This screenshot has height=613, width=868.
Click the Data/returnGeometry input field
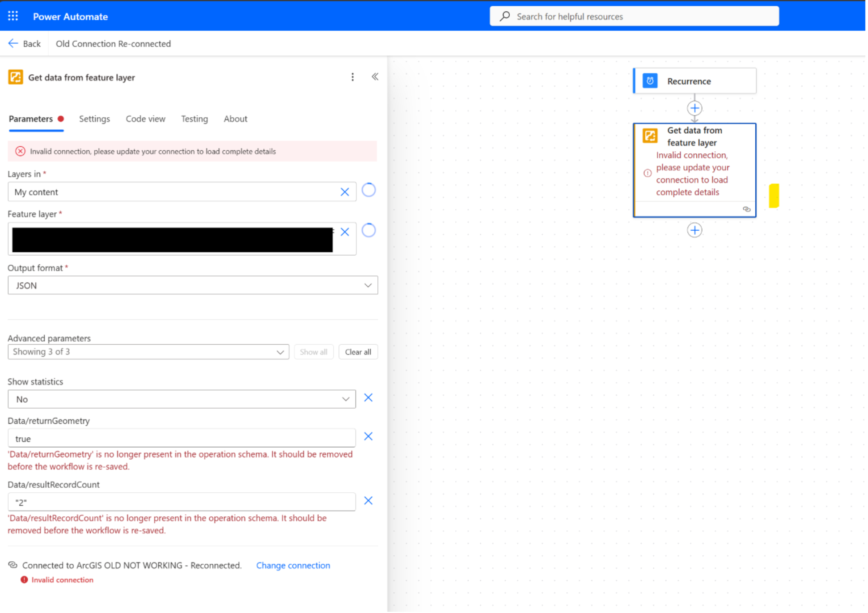click(x=182, y=438)
